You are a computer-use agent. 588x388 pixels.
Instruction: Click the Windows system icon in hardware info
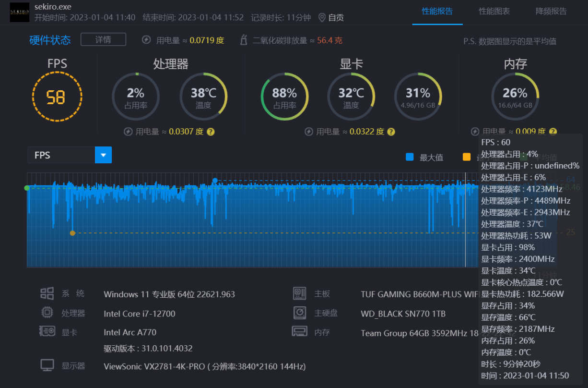(x=47, y=293)
